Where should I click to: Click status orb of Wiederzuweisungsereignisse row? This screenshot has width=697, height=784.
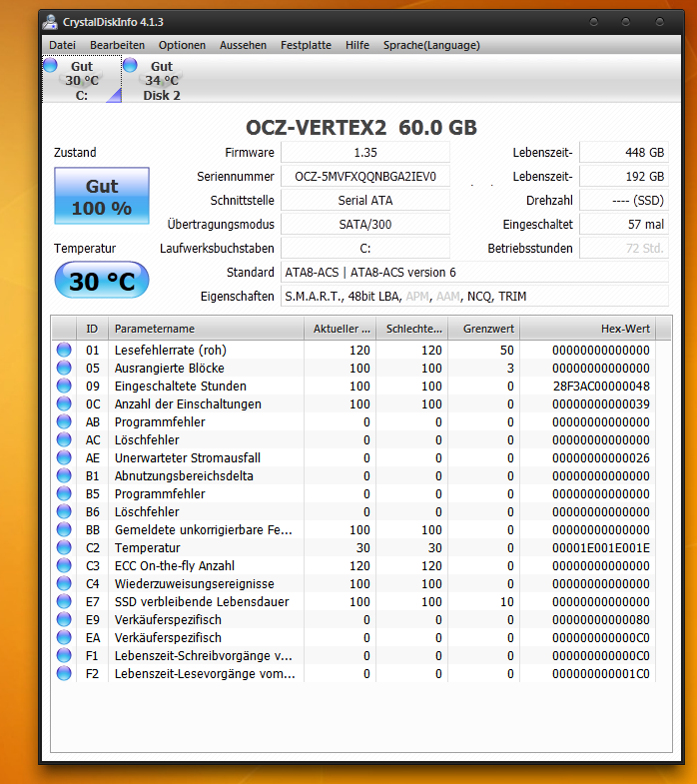tap(64, 583)
